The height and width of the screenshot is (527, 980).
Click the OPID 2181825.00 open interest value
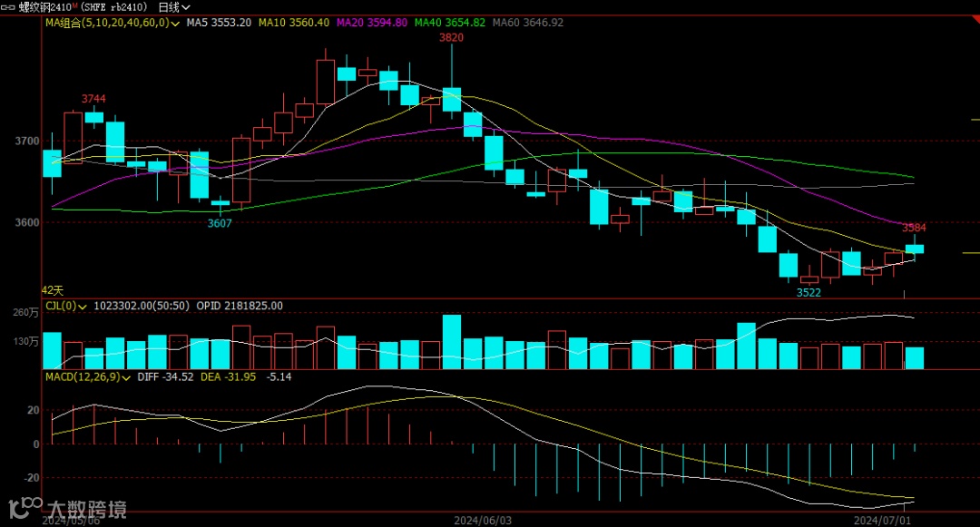[x=240, y=306]
